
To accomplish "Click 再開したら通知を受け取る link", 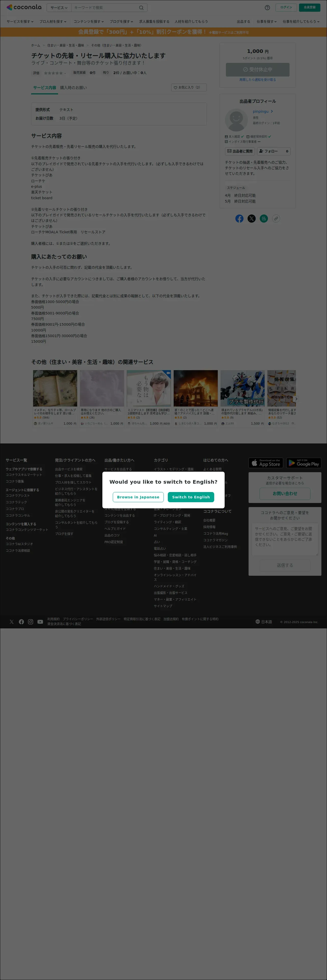I will click(x=258, y=80).
